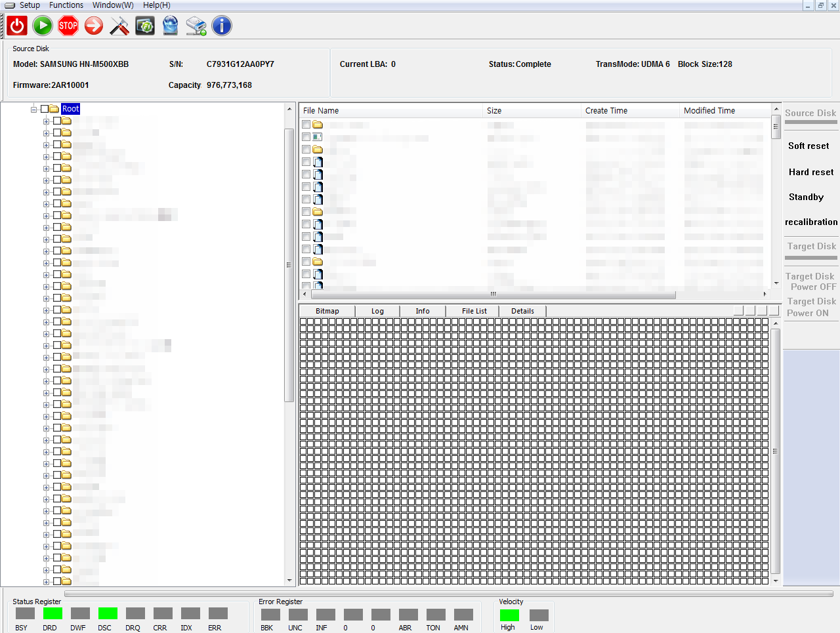Image resolution: width=840 pixels, height=633 pixels.
Task: Perform a Hard reset
Action: [810, 172]
